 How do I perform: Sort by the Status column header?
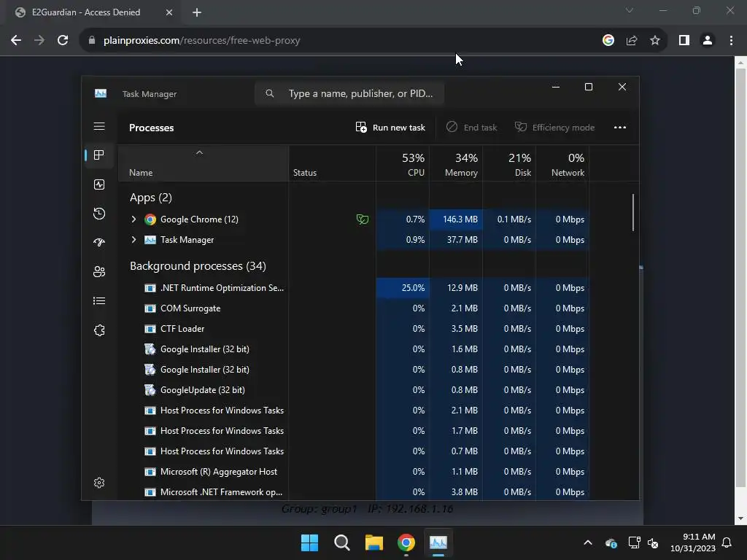pyautogui.click(x=332, y=164)
